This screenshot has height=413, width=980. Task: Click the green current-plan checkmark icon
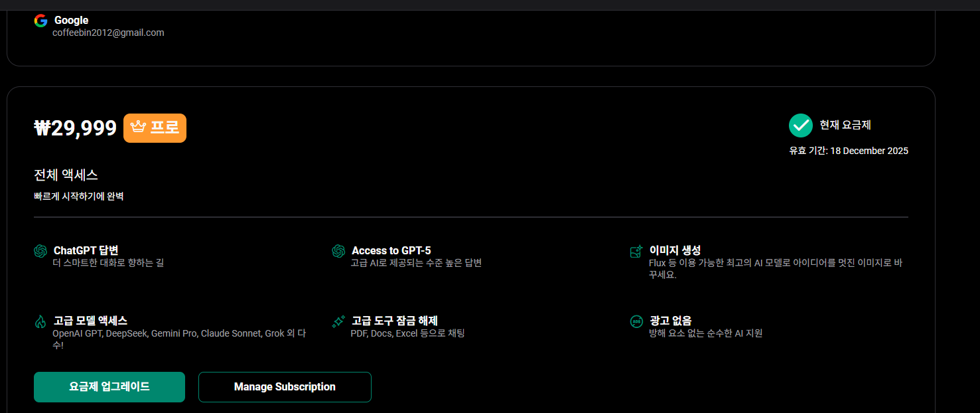801,125
